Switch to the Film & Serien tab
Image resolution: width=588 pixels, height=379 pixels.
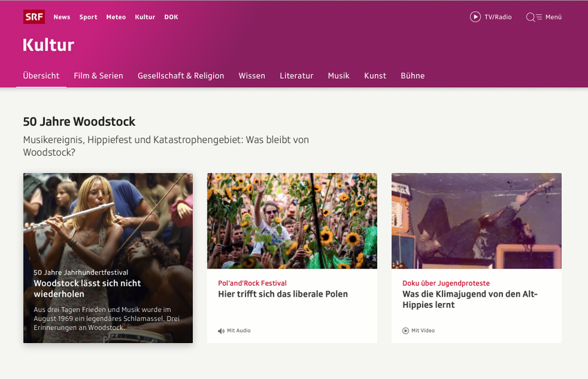point(98,75)
